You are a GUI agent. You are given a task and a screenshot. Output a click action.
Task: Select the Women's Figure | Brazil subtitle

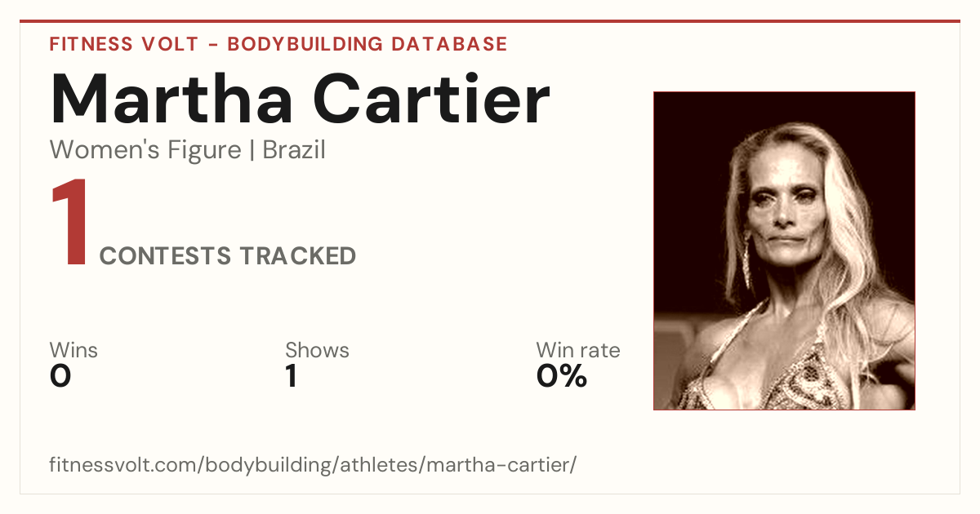click(x=188, y=151)
